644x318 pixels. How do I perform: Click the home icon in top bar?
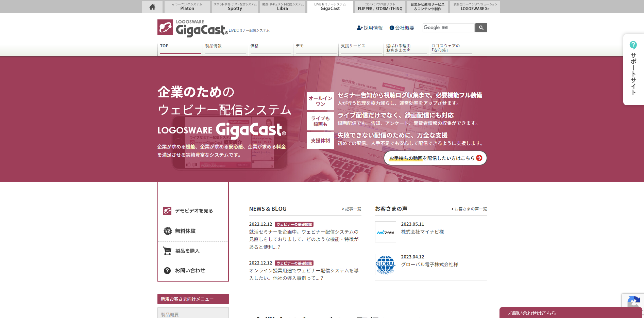pos(152,7)
